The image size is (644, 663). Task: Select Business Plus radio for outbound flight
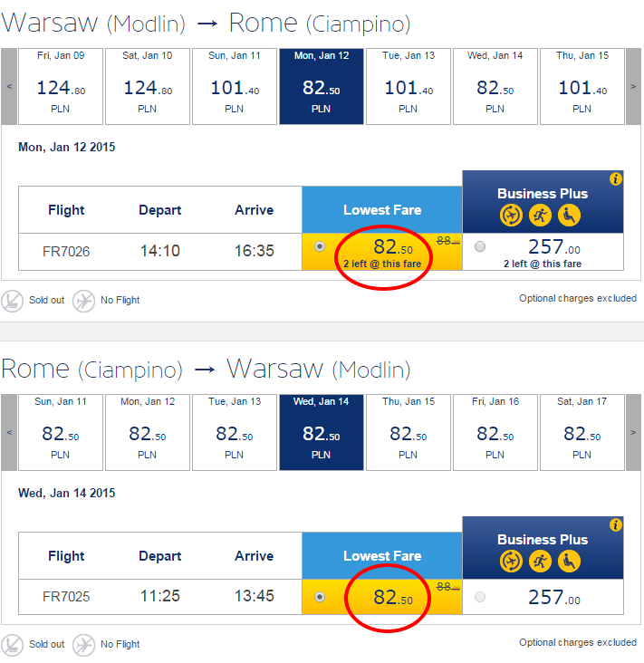(479, 246)
